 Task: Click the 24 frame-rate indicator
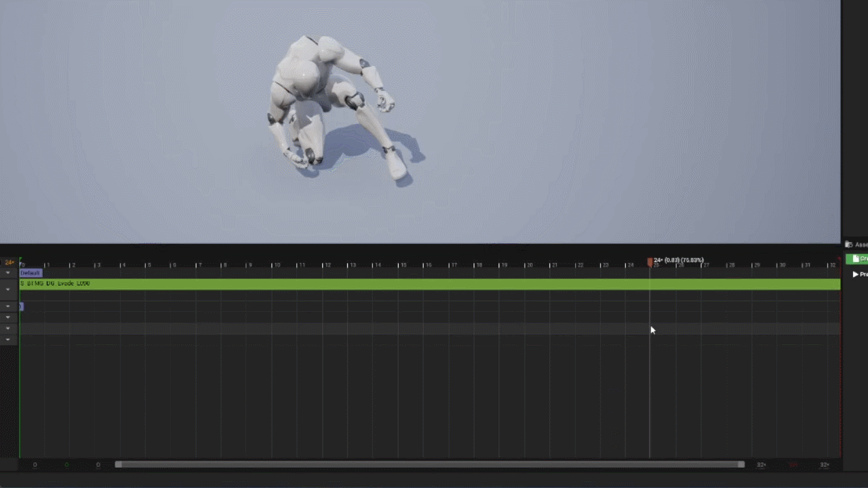point(9,262)
